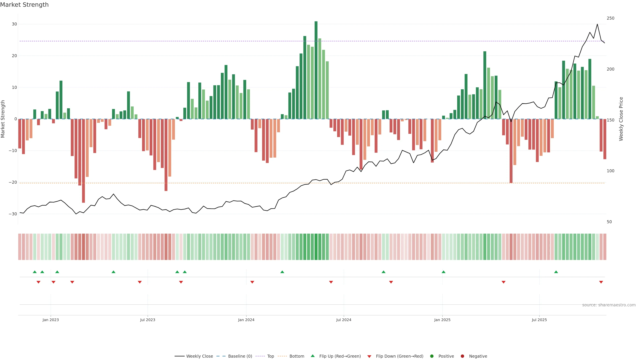Click the source: sharemaestro.com text

(x=609, y=305)
